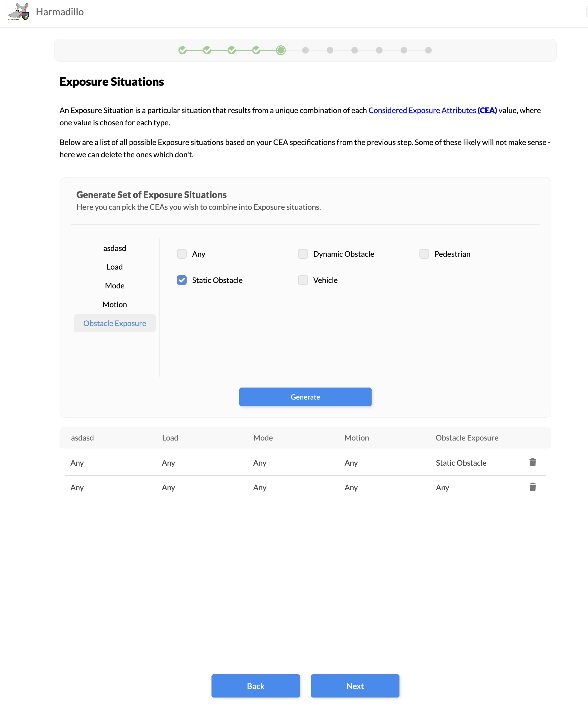The image size is (588, 715).
Task: Open the Load CEA tab
Action: tap(114, 267)
